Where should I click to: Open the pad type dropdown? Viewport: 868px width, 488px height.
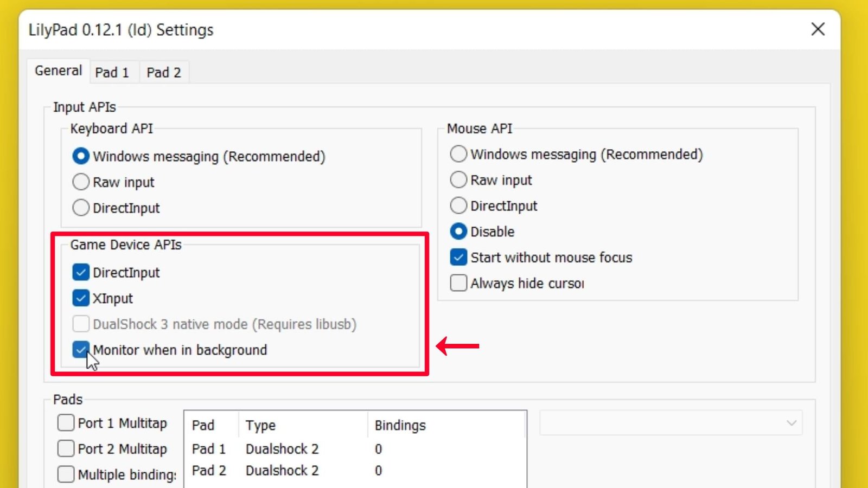(x=671, y=423)
